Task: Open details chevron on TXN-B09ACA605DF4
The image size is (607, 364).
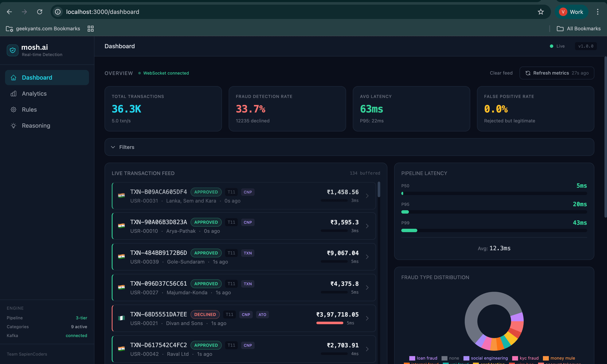Action: [x=367, y=196]
